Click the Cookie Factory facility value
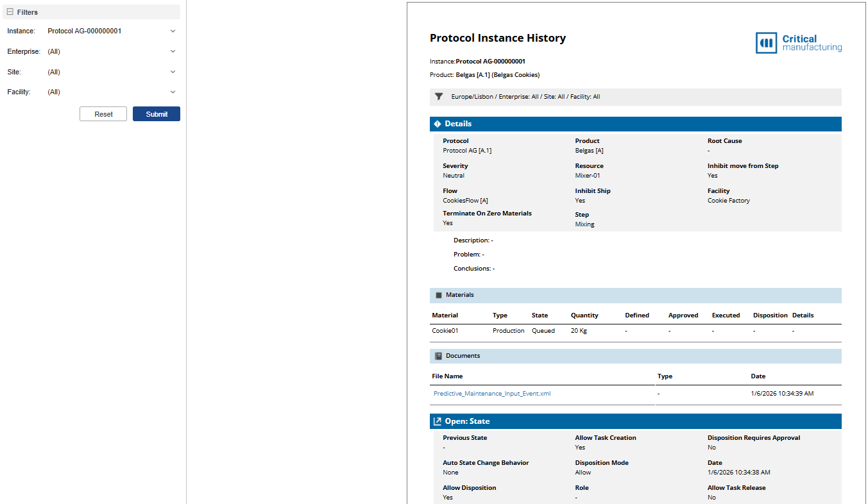This screenshot has height=504, width=868. [729, 200]
